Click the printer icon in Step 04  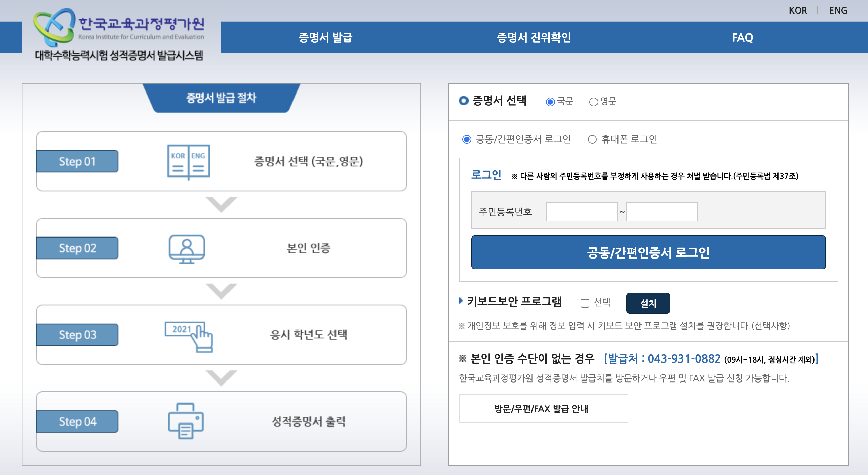point(186,421)
